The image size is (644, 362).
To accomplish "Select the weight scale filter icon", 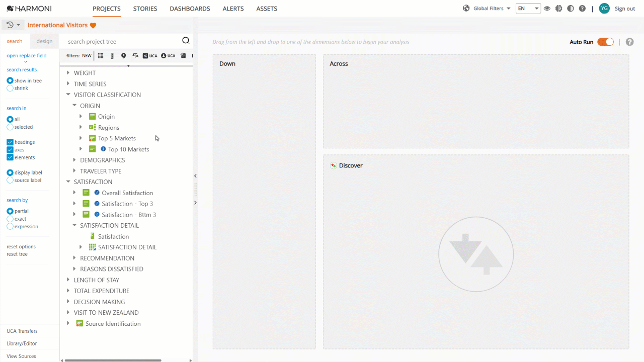I will 135,56.
